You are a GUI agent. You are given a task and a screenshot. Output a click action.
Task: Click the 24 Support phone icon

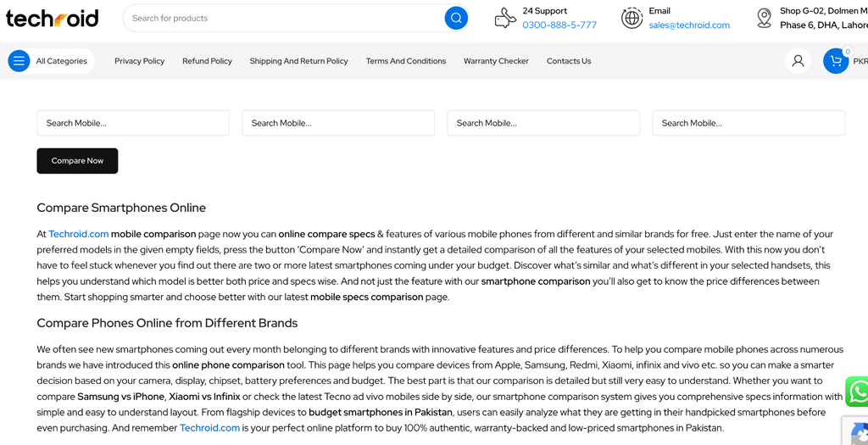click(505, 19)
